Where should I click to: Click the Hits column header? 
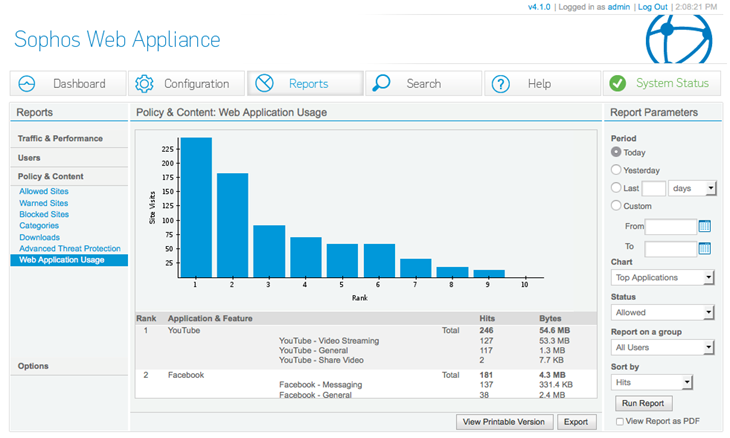tap(487, 318)
